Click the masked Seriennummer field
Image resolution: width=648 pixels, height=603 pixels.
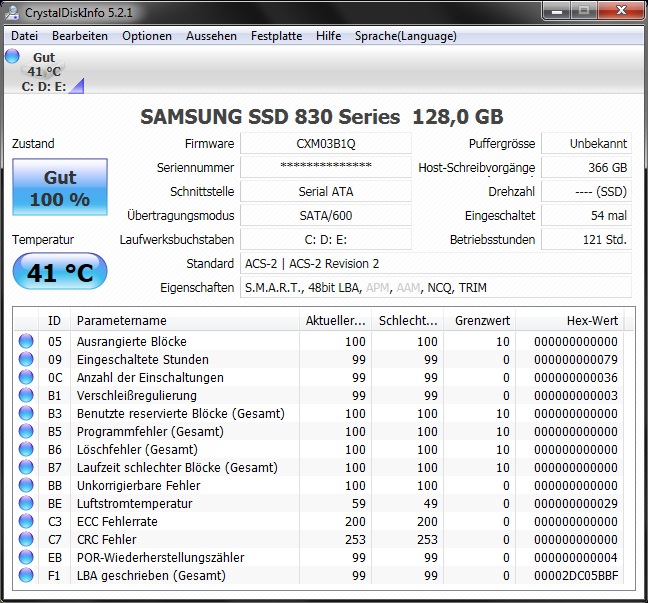(x=326, y=167)
